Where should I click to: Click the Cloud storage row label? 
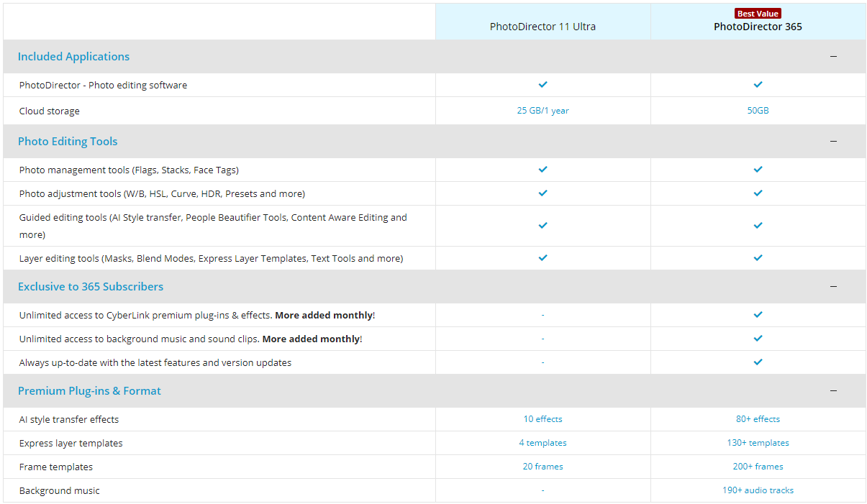click(x=50, y=111)
